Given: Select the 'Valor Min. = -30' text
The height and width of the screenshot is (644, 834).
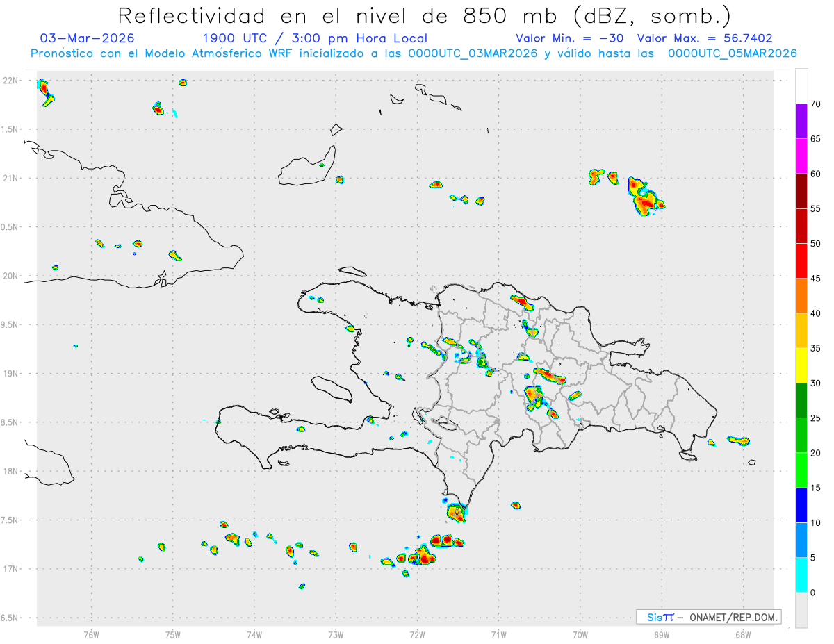Looking at the screenshot, I should tap(571, 38).
